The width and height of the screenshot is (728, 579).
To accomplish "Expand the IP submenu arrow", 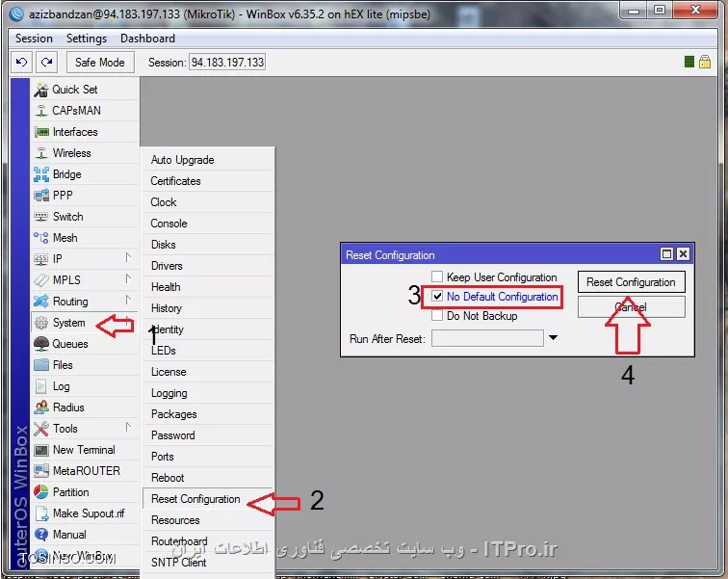I will click(128, 257).
